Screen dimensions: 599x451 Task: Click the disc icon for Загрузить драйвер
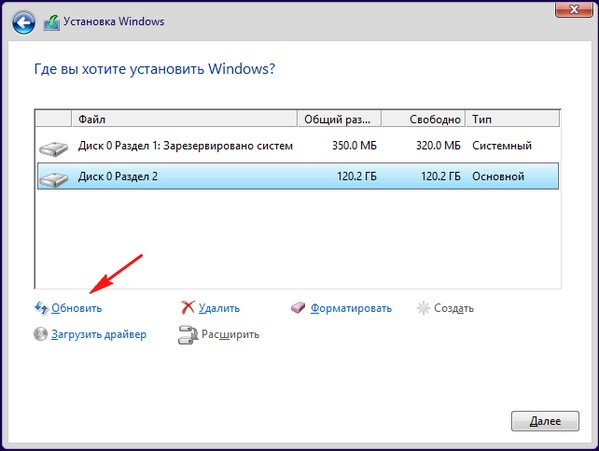click(x=40, y=334)
